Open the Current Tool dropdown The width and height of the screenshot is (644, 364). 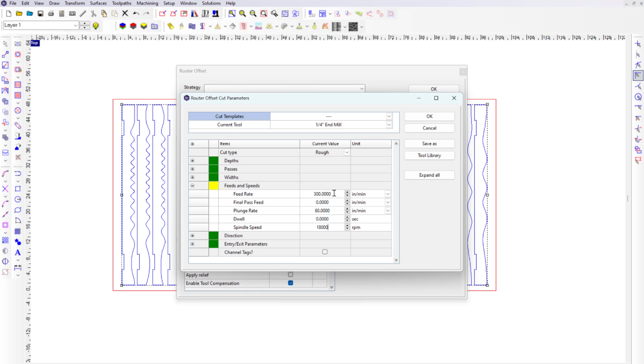(x=389, y=125)
